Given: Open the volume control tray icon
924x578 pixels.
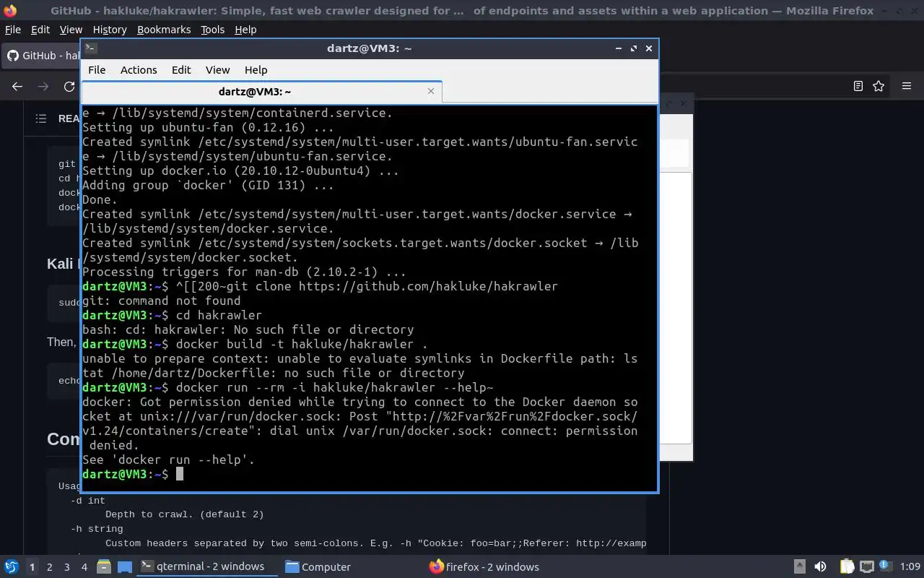Looking at the screenshot, I should click(x=820, y=567).
